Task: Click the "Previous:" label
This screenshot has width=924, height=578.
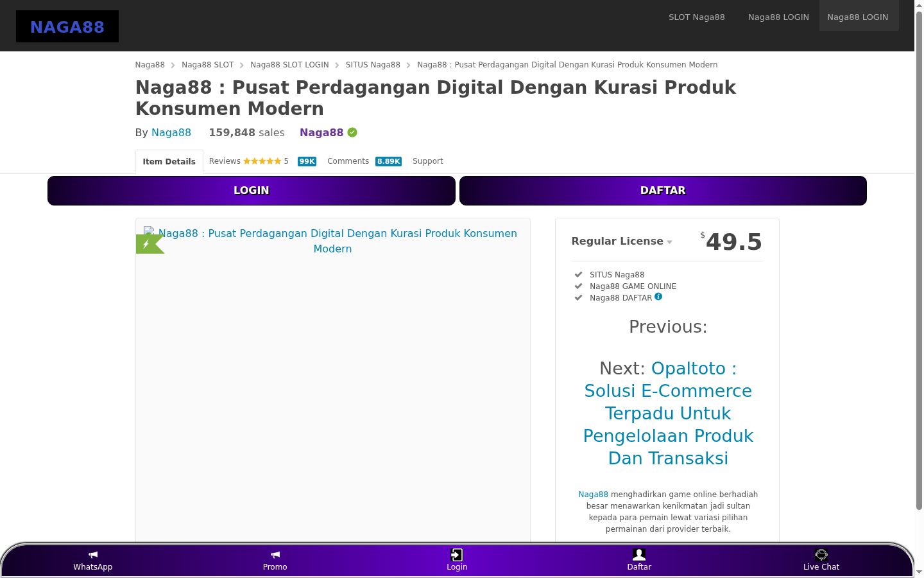Action: [668, 327]
